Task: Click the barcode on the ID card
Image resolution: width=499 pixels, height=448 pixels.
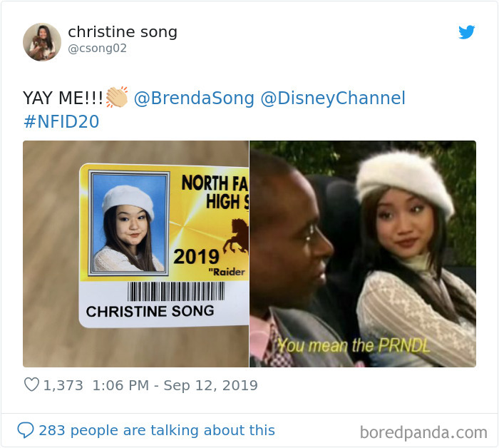Action: pos(176,291)
